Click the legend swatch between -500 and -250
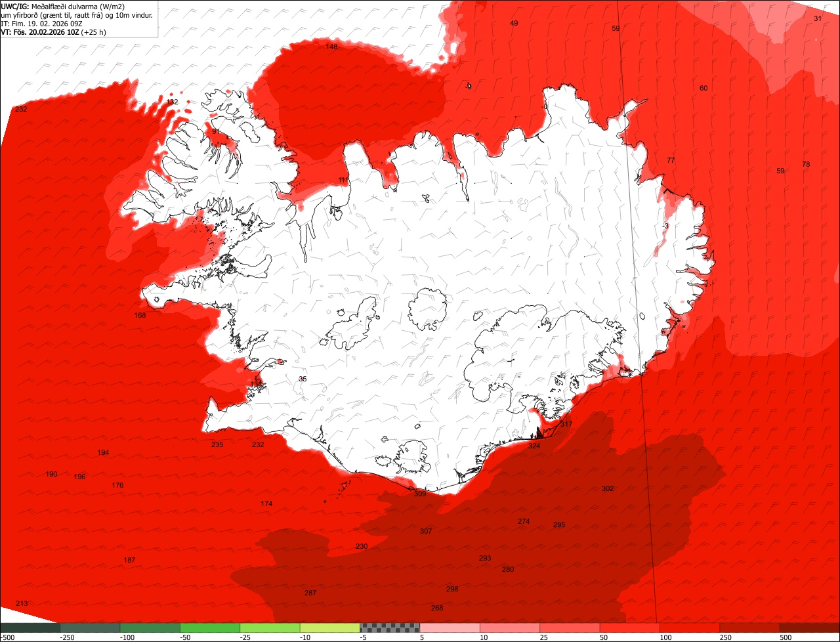The image size is (840, 642). [x=30, y=628]
